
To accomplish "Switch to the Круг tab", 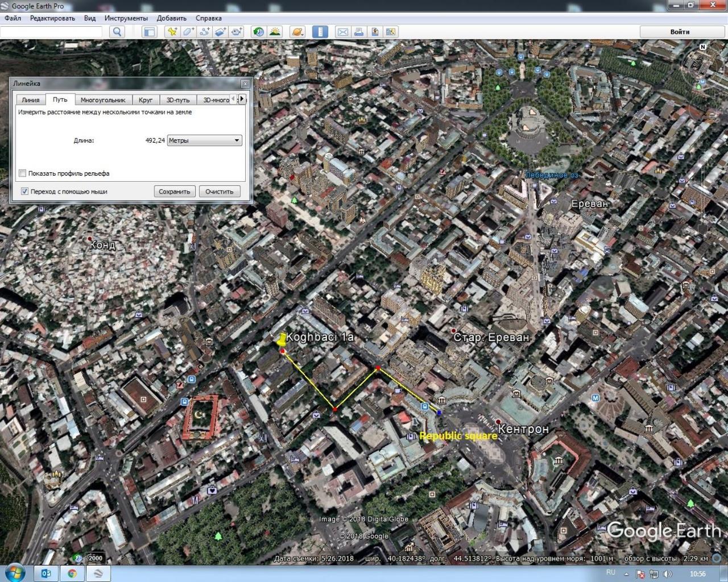I will point(146,100).
